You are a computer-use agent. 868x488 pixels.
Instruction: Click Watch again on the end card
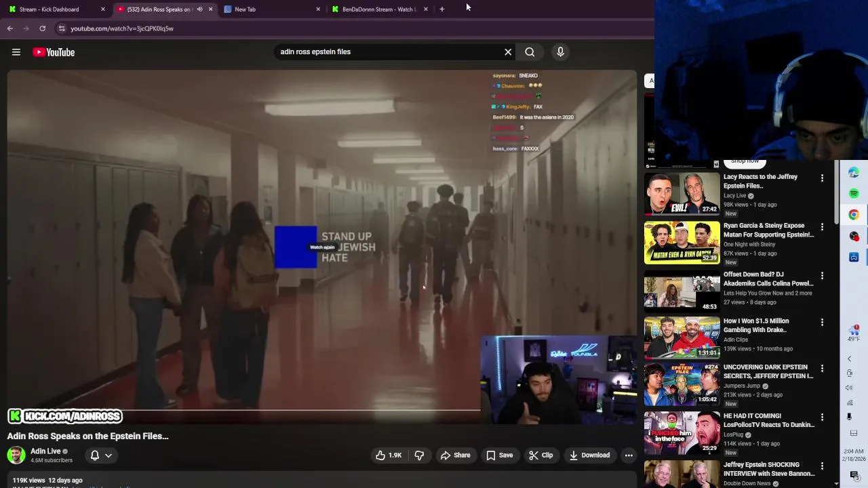pos(322,247)
